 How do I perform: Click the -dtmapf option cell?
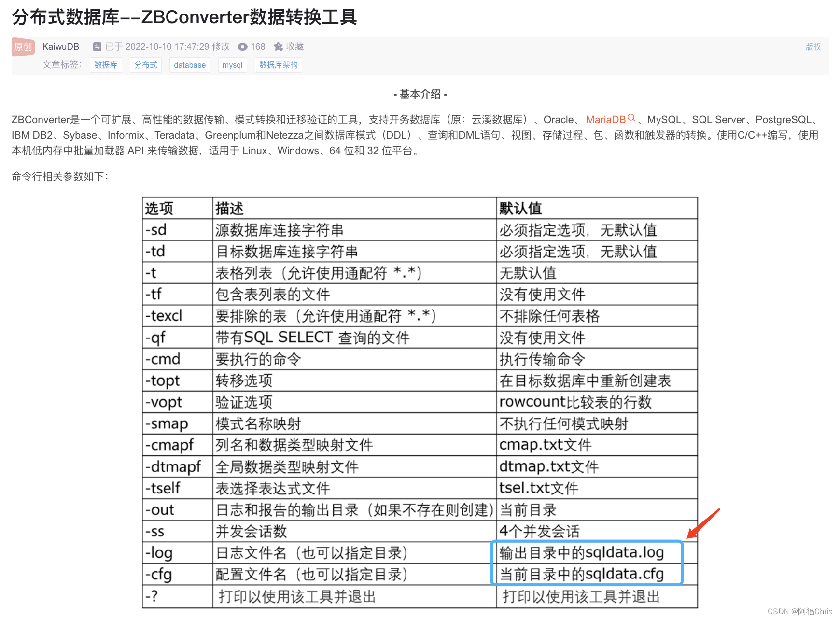tap(178, 466)
